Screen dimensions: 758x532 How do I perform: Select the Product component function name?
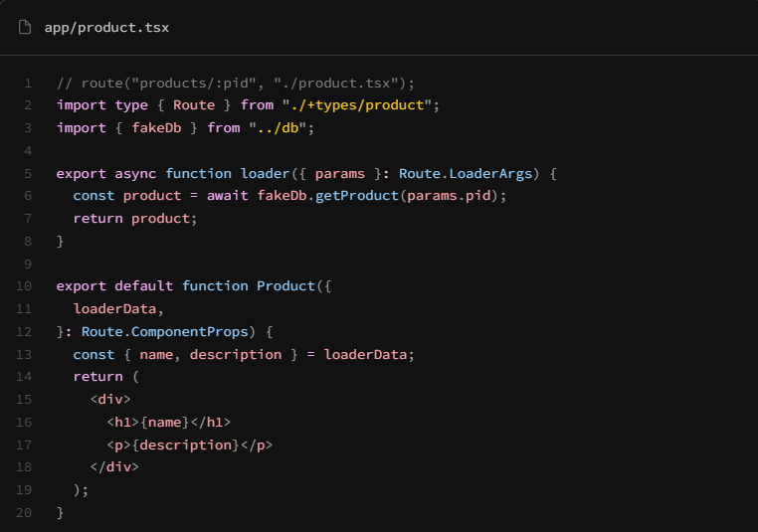[285, 286]
